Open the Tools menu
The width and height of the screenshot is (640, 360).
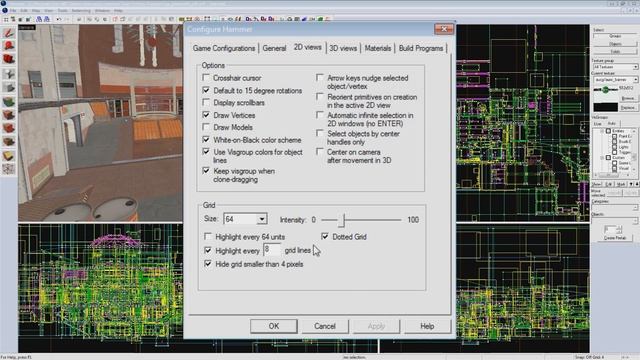pos(62,10)
